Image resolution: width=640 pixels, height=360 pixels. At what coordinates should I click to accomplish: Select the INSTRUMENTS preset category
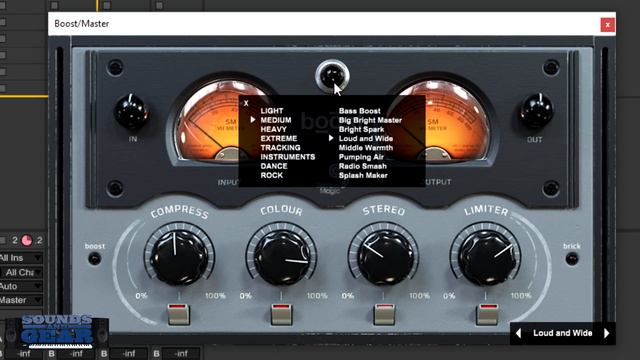click(288, 157)
